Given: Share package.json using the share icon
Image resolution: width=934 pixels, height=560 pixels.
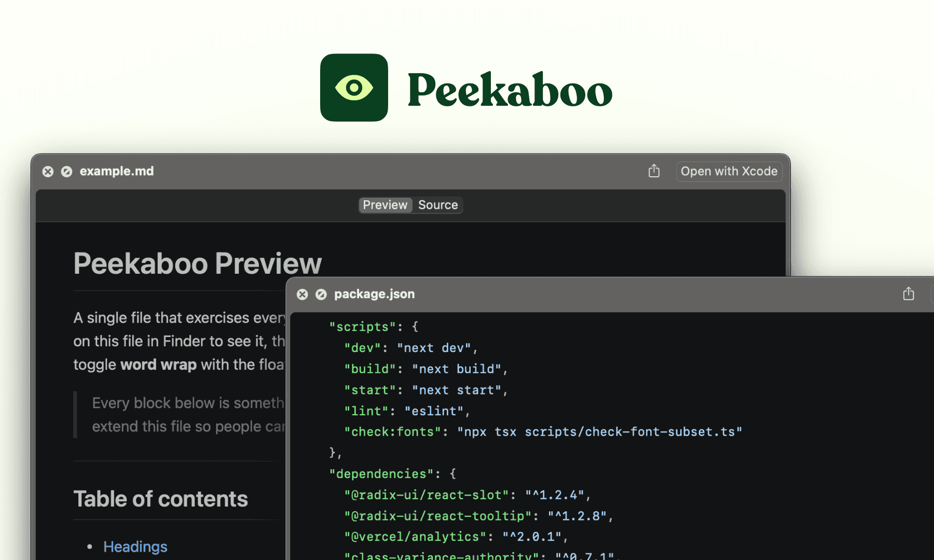Looking at the screenshot, I should click(x=908, y=293).
